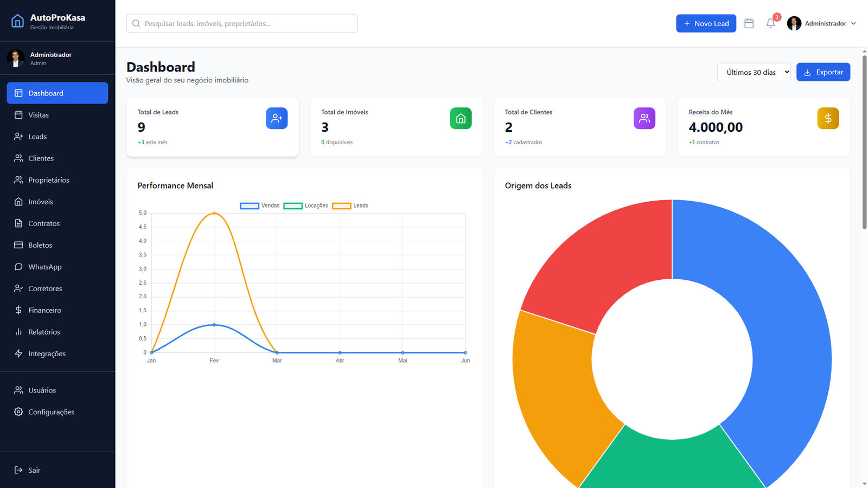
Task: Click the search leads input field
Action: pos(242,23)
